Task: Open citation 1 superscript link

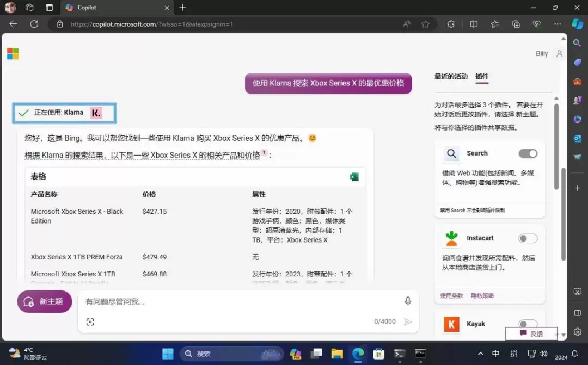Action: click(x=264, y=152)
